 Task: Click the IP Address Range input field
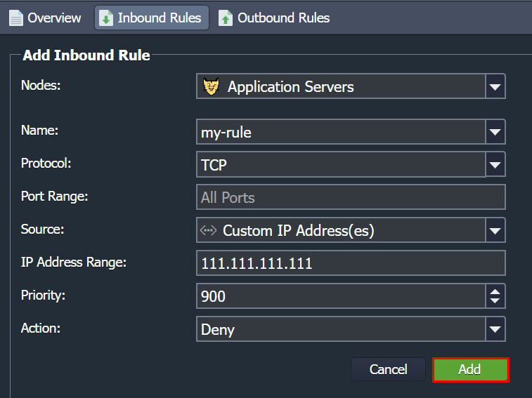(x=351, y=263)
